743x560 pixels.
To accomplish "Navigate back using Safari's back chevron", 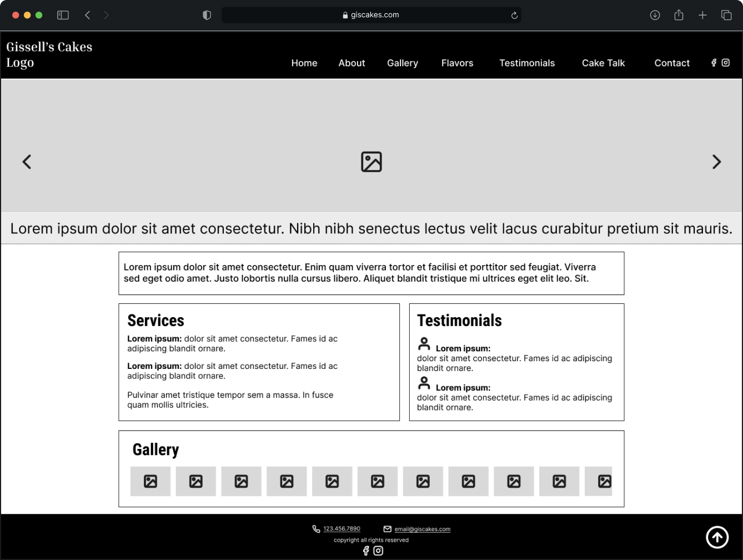I will click(87, 15).
